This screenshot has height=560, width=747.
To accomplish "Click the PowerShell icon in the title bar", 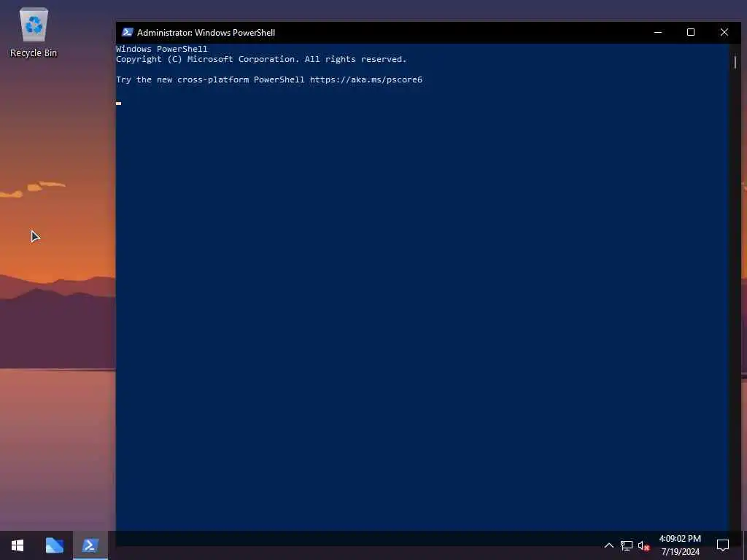I will point(127,32).
